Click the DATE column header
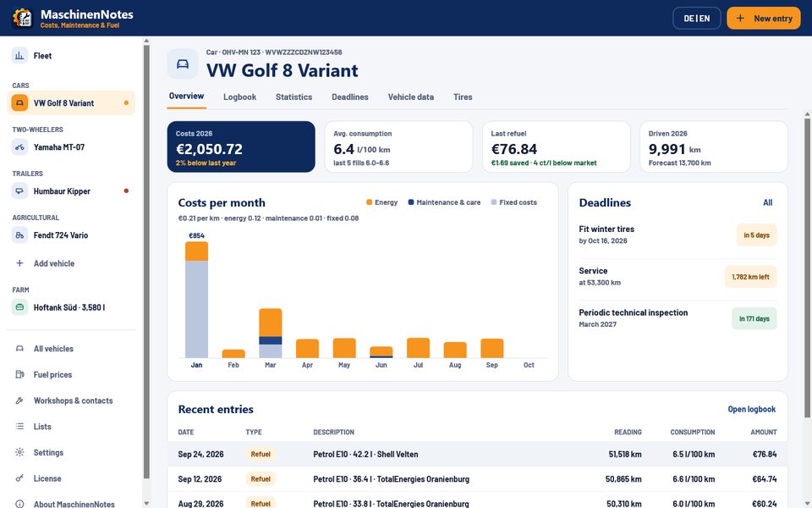The height and width of the screenshot is (508, 812). click(186, 432)
